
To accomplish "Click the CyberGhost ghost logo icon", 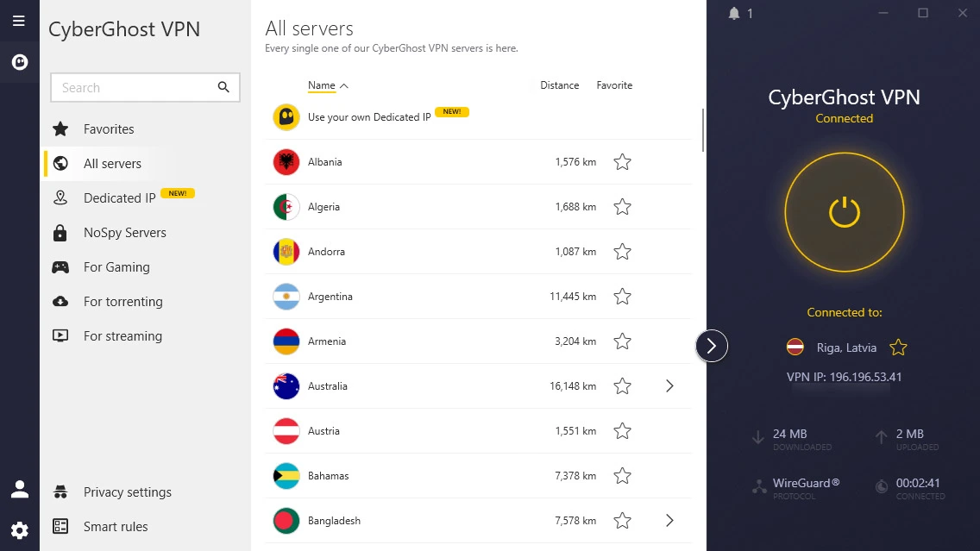I will pos(19,62).
